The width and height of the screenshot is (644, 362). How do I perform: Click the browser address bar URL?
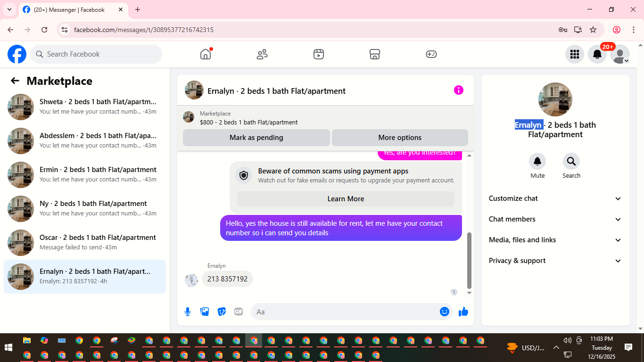144,30
